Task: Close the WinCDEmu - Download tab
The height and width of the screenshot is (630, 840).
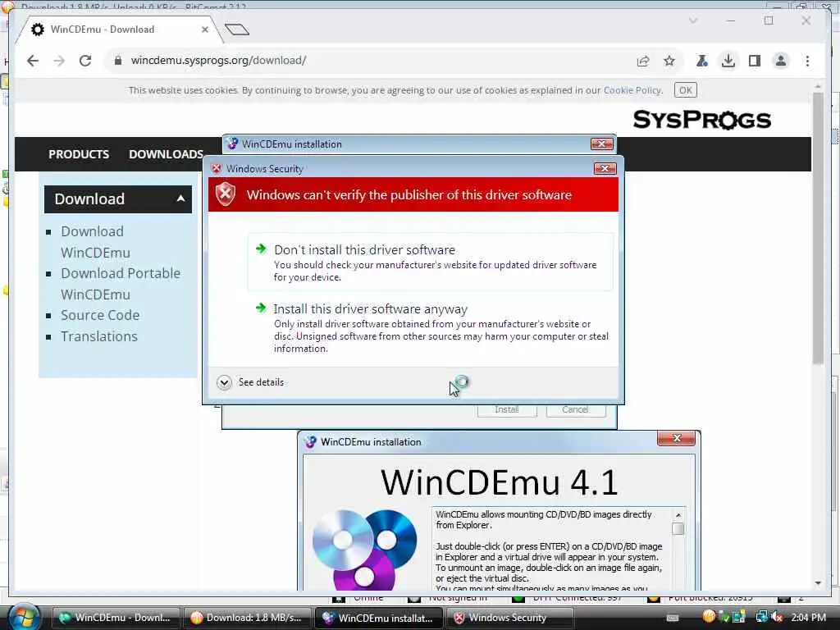Action: point(204,30)
